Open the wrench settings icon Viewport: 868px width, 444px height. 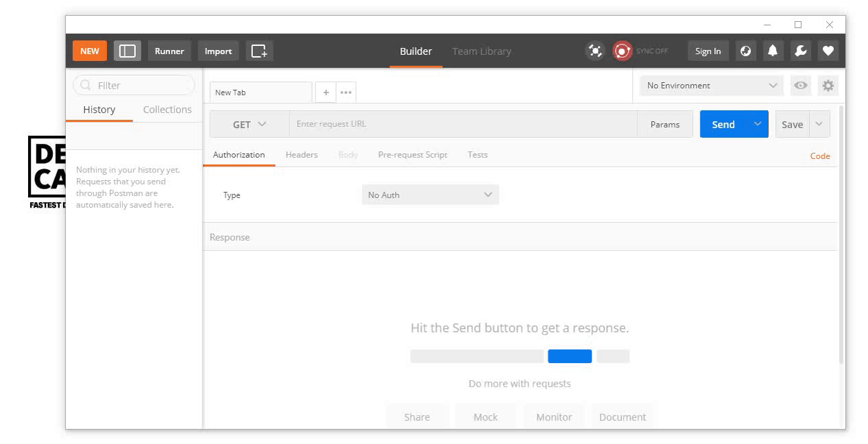(800, 51)
